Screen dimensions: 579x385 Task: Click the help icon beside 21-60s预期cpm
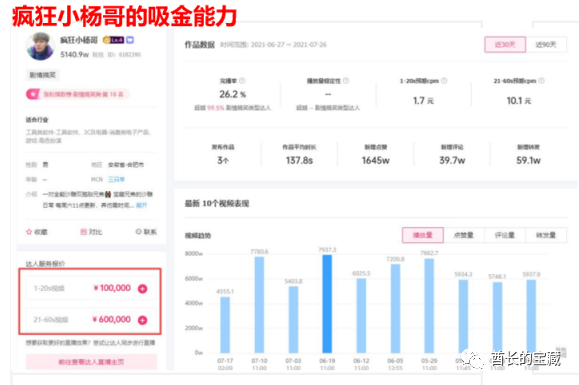pyautogui.click(x=541, y=80)
